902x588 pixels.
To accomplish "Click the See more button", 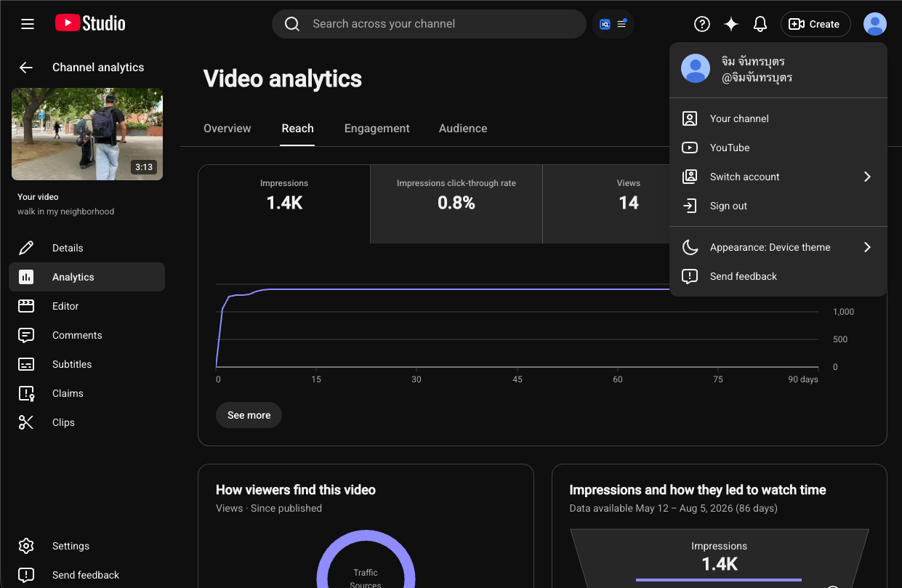I will click(x=249, y=415).
